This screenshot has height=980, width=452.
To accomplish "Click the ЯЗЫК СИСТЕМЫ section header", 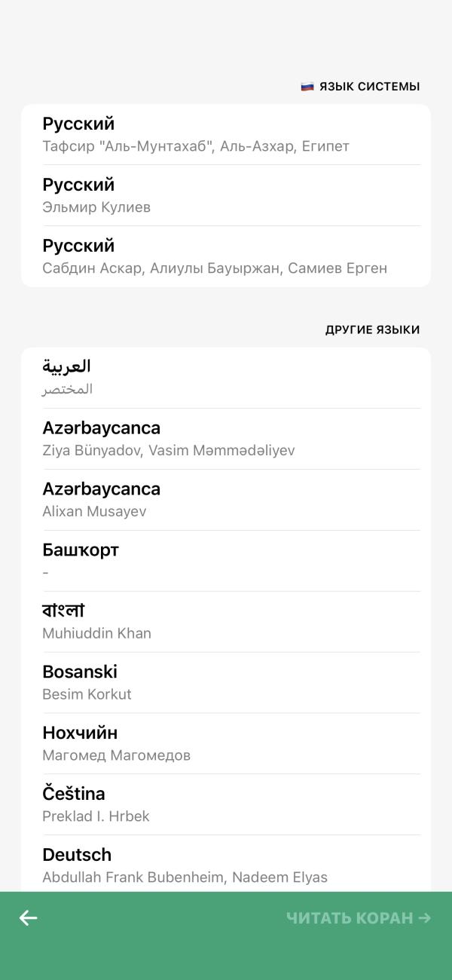I will [369, 87].
